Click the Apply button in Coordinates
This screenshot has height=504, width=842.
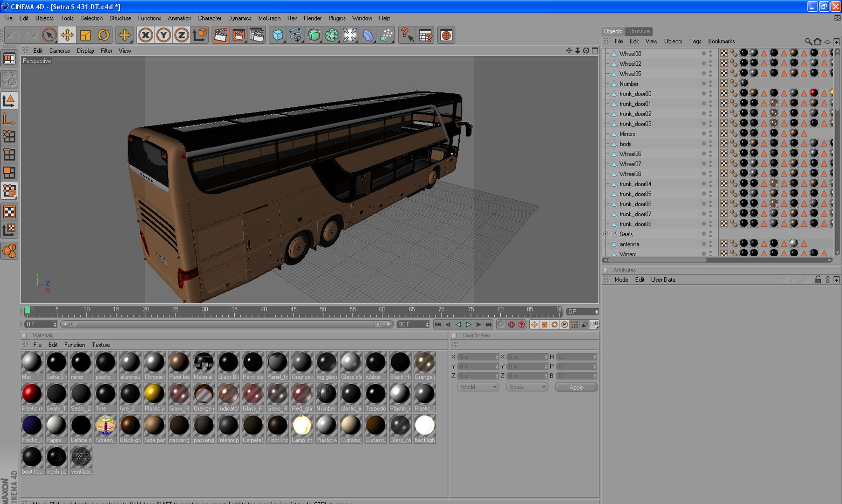[x=576, y=387]
